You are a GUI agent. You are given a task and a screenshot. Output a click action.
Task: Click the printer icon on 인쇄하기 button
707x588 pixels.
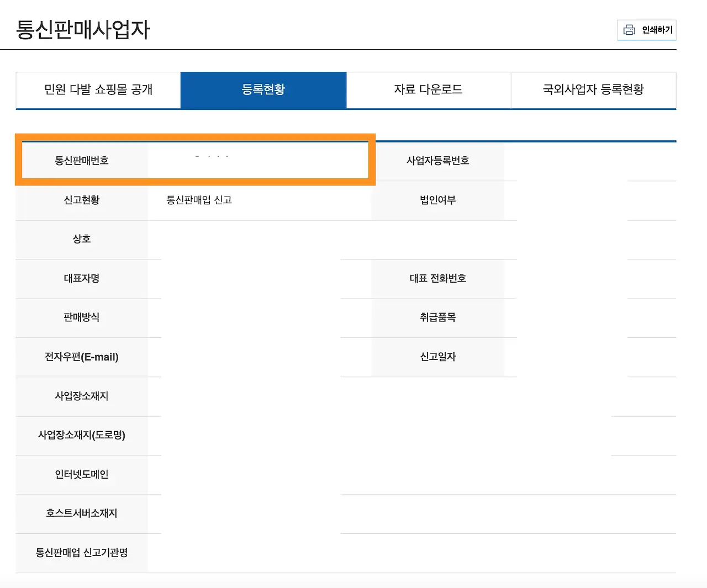[630, 30]
